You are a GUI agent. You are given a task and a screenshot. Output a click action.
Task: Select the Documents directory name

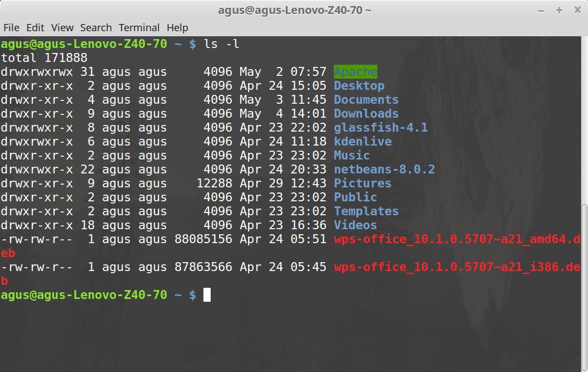(366, 99)
